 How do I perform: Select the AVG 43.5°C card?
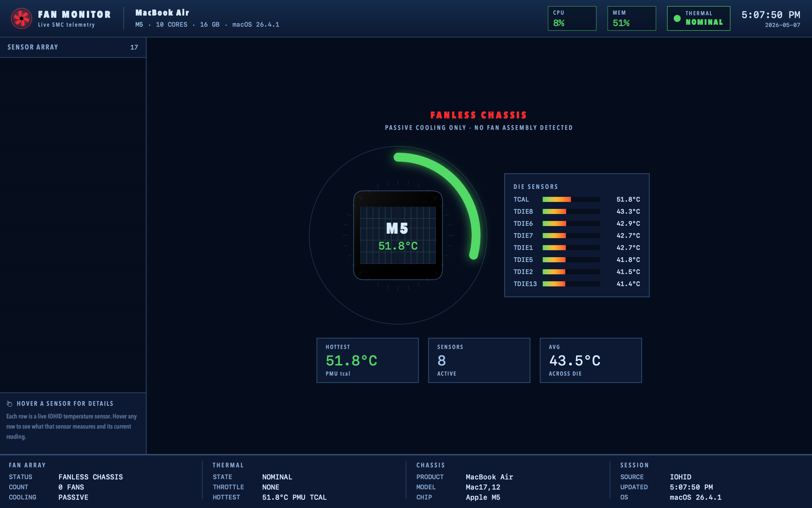point(591,360)
